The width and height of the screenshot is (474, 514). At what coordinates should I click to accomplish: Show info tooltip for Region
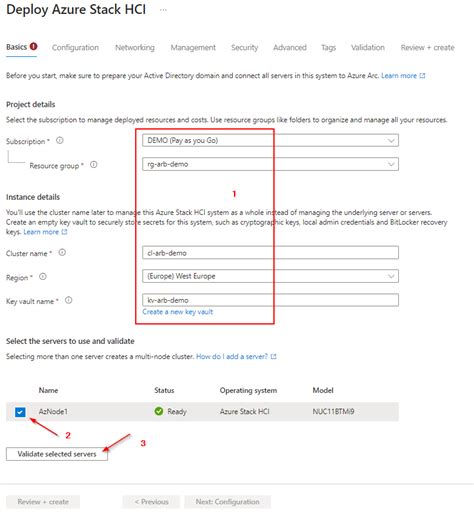coord(43,277)
